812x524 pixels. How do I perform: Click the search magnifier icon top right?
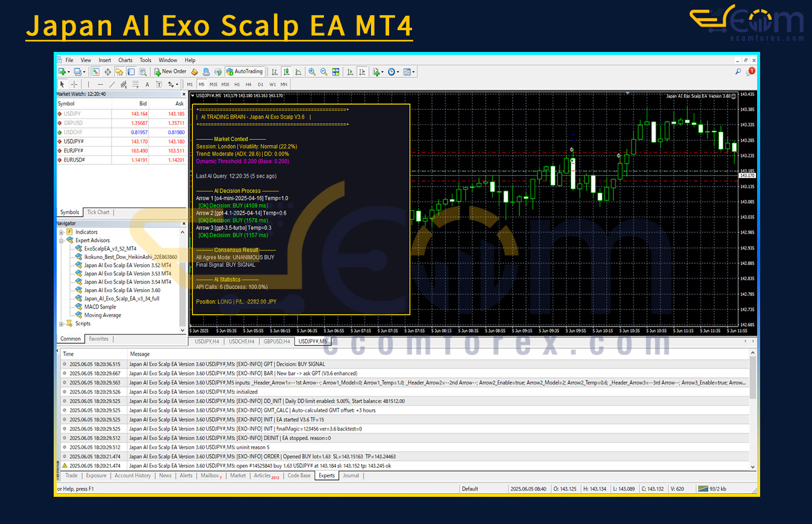pos(738,71)
